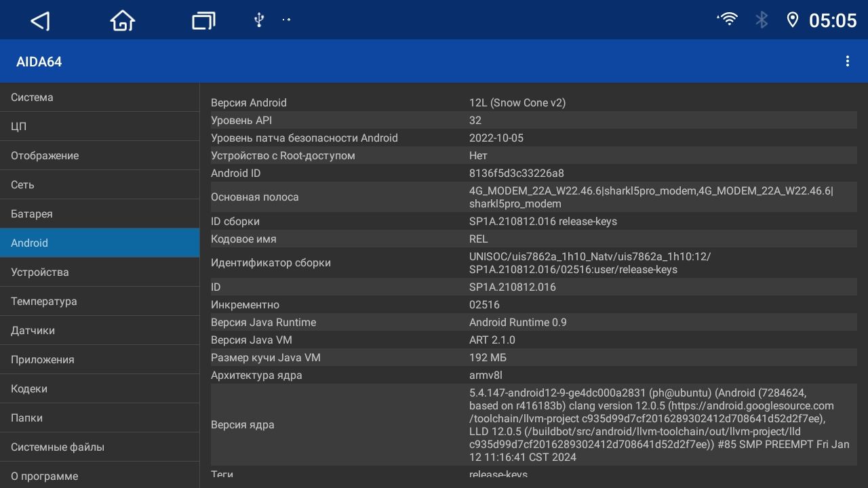
Task: Open the Датчики section
Action: 100,330
